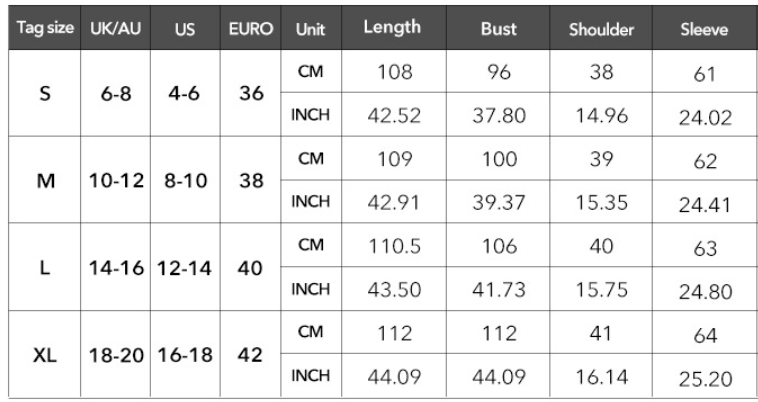The width and height of the screenshot is (758, 402).
Task: Click the US column header
Action: pyautogui.click(x=184, y=29)
